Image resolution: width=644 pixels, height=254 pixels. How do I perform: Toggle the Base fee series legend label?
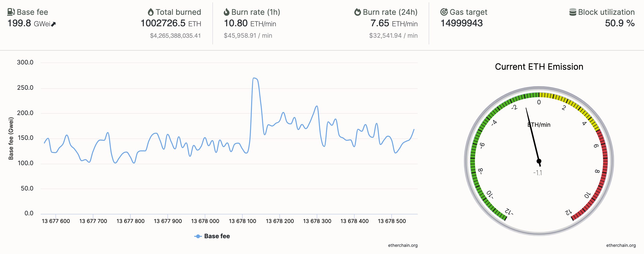217,236
